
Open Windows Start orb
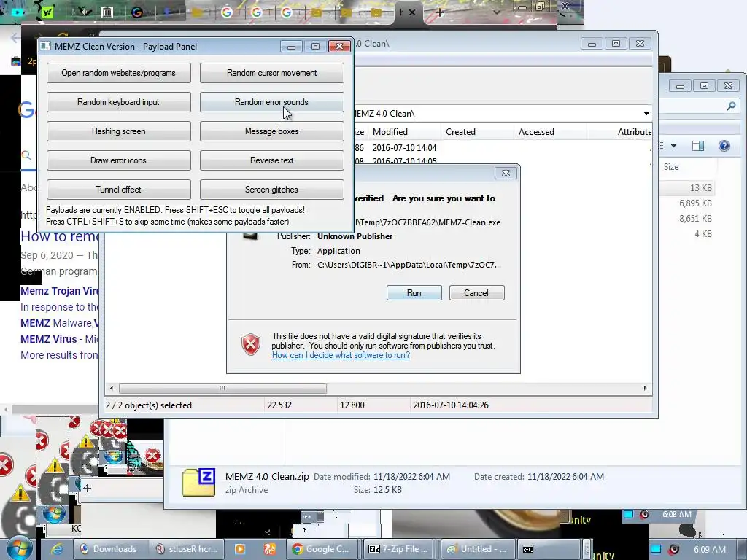(x=19, y=548)
